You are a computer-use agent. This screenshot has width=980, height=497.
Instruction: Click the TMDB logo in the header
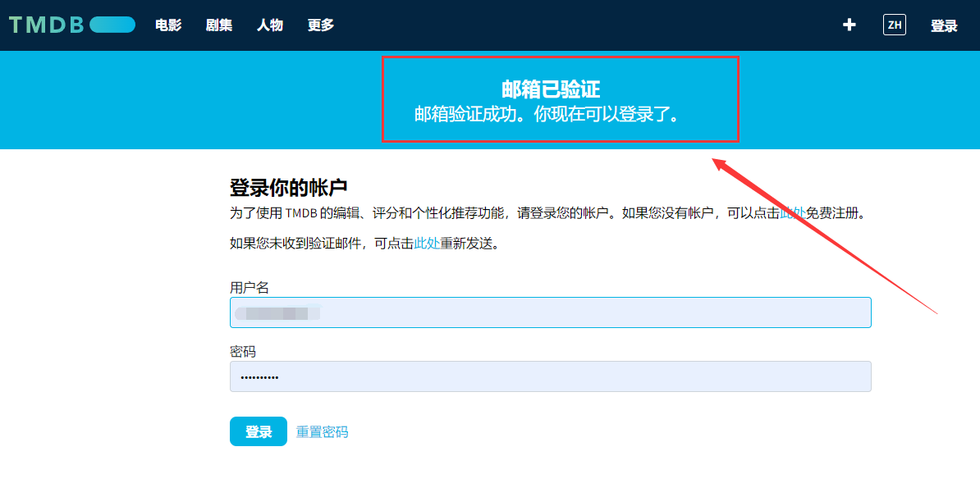tap(71, 25)
